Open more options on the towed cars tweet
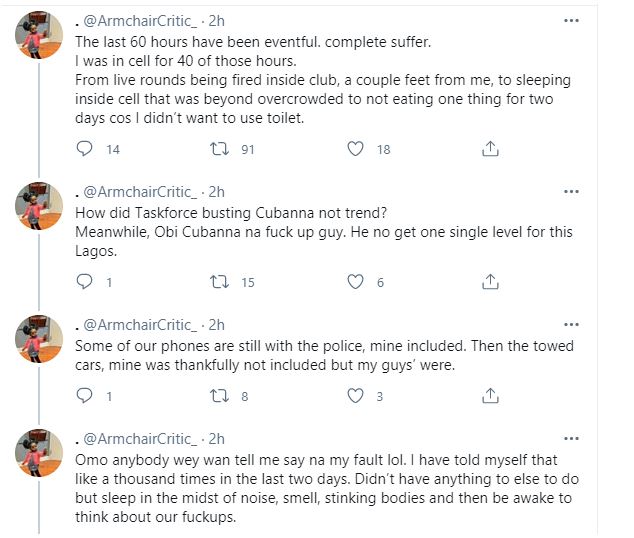 [571, 324]
